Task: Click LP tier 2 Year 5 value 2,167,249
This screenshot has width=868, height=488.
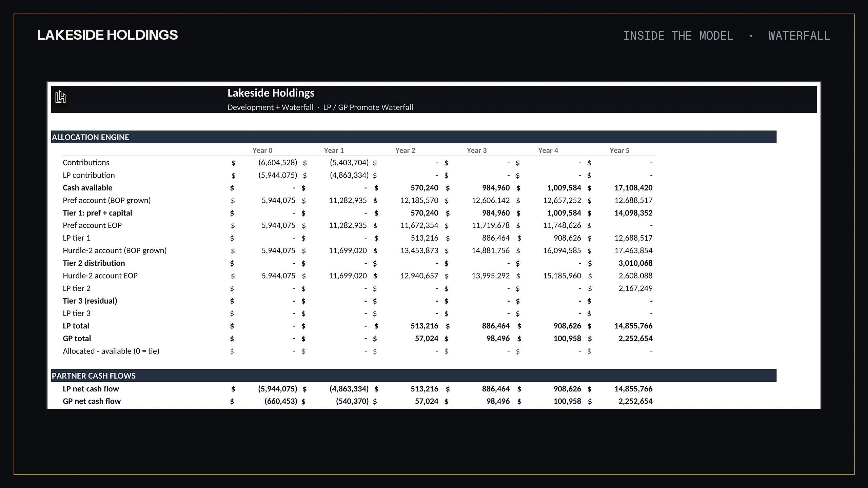Action: [x=635, y=288]
